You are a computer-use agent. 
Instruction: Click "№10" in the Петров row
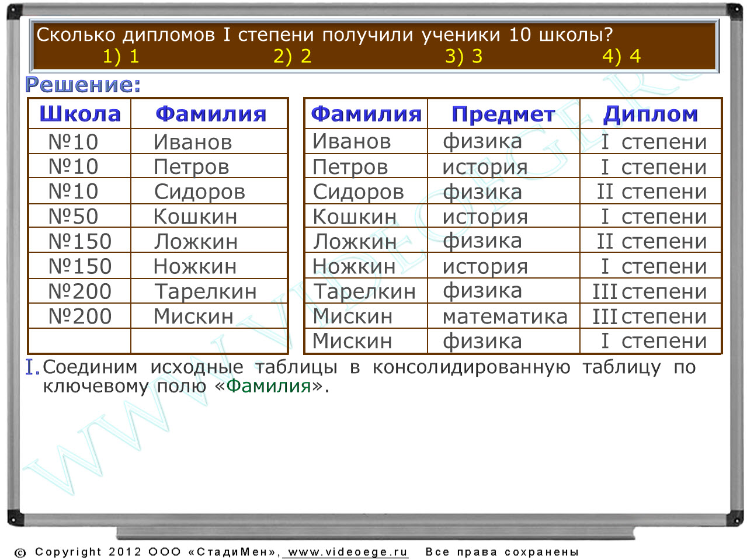(73, 167)
